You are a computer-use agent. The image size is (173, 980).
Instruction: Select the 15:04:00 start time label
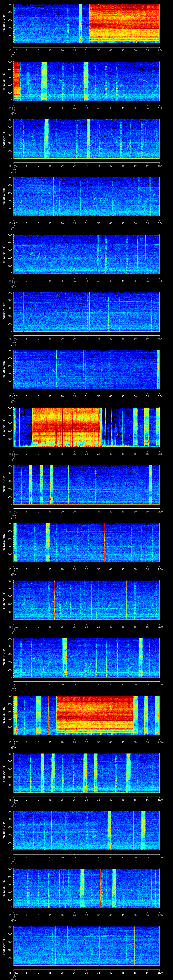click(14, 223)
